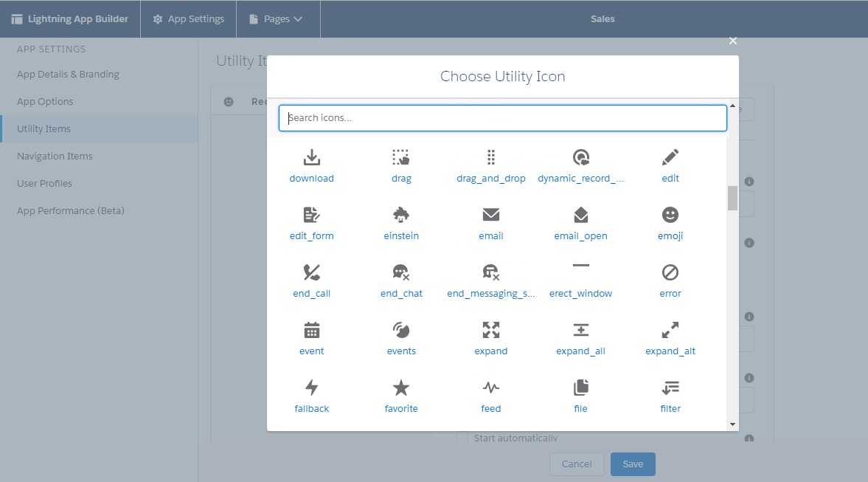Save the utility item changes
The image size is (868, 482).
[x=633, y=464]
